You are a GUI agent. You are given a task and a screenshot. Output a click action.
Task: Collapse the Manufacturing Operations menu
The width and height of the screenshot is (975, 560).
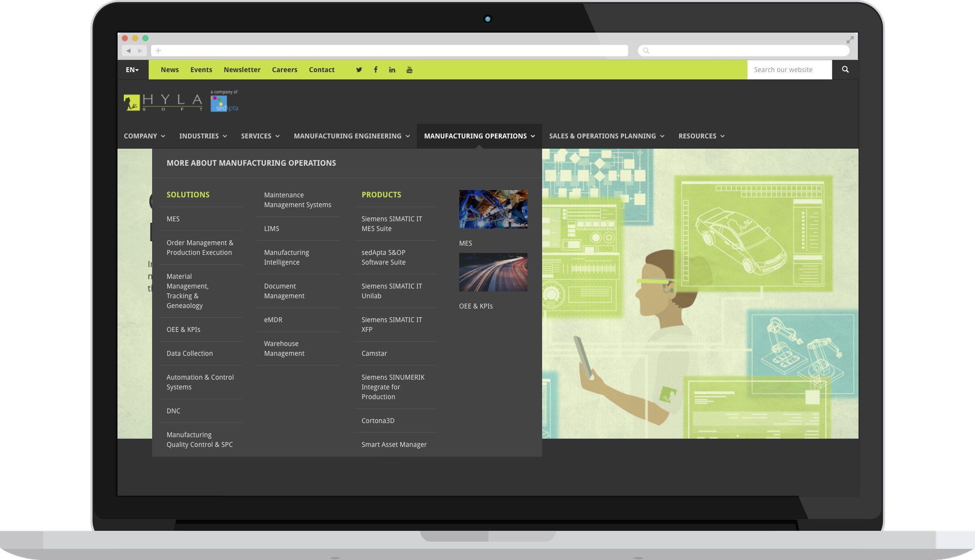pos(479,136)
